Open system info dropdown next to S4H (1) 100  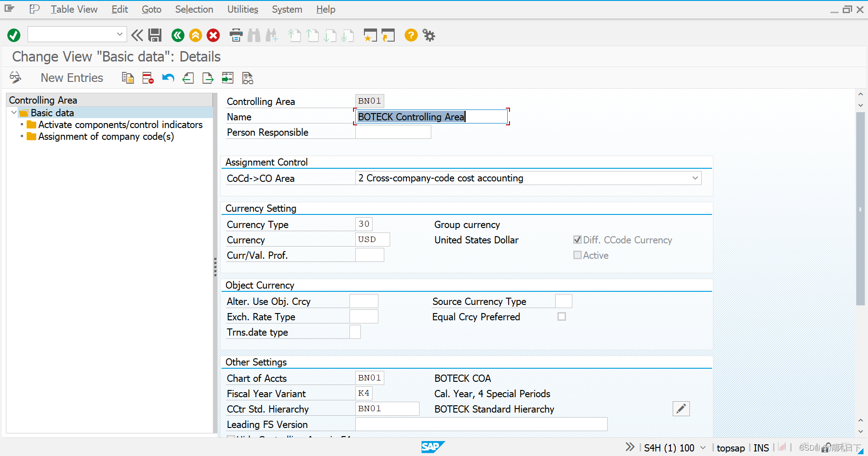click(x=703, y=447)
